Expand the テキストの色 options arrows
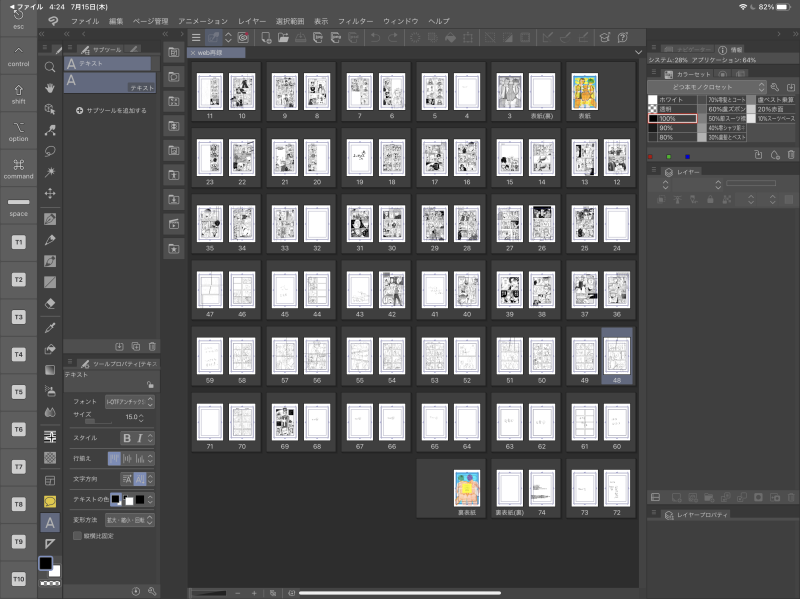Viewport: 800px width, 599px height. pyautogui.click(x=150, y=500)
